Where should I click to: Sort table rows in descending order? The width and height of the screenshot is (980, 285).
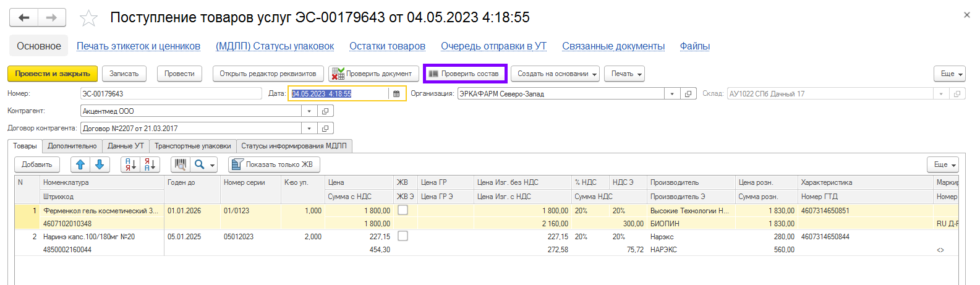[150, 164]
